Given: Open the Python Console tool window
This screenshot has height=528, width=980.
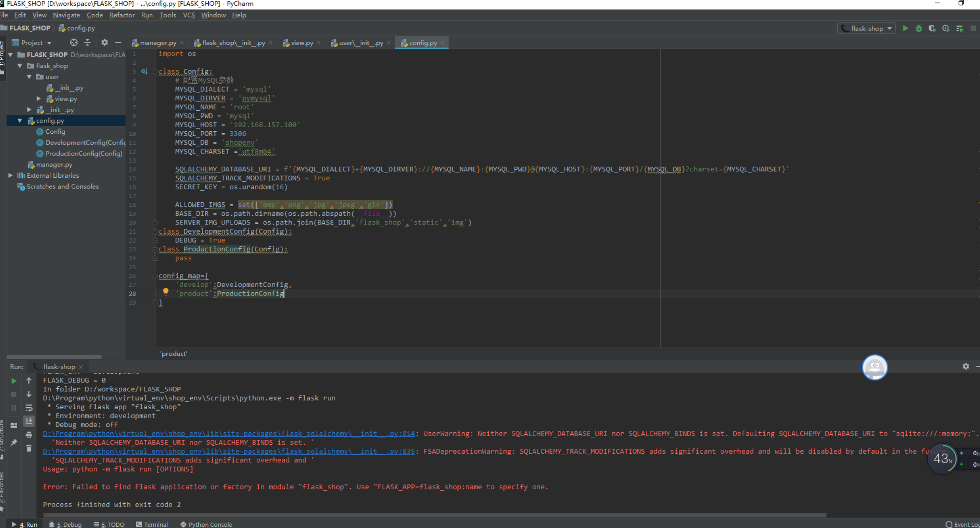Looking at the screenshot, I should (x=206, y=524).
